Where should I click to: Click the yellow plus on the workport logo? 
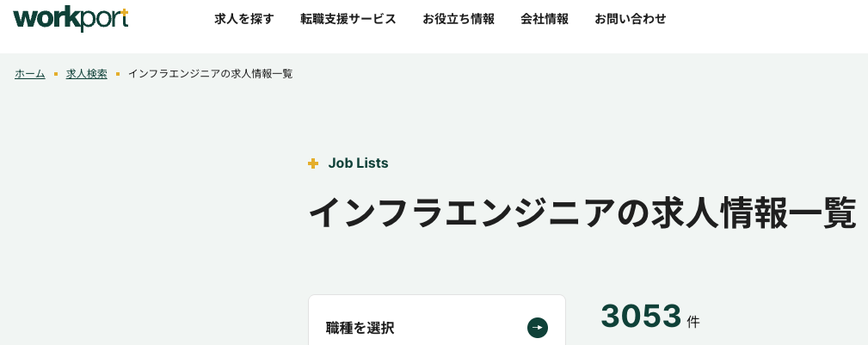[x=124, y=12]
